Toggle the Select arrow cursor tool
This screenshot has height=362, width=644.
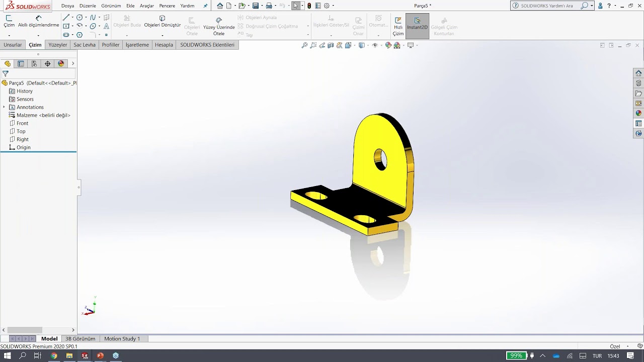[x=296, y=6]
